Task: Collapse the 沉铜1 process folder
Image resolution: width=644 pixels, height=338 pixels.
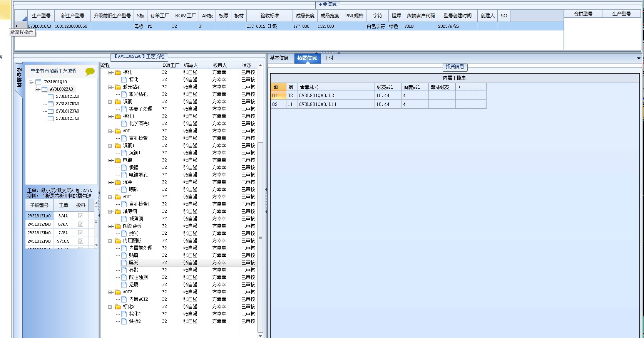Action: pos(110,146)
